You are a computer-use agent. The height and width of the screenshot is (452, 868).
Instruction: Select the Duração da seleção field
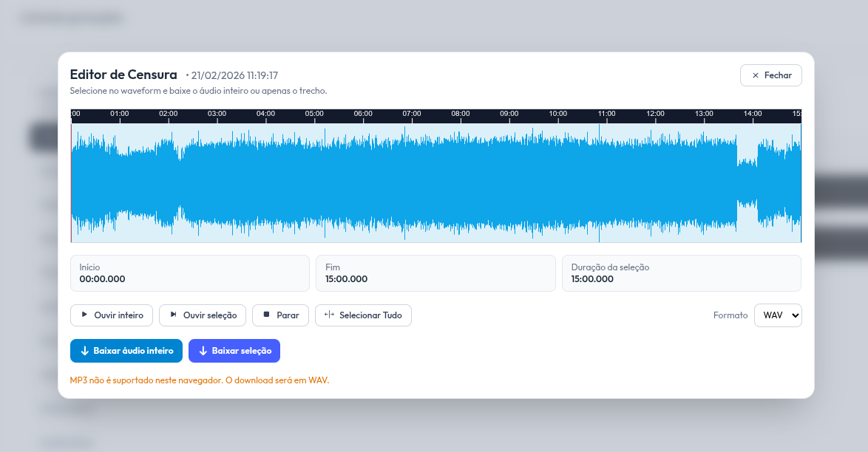[x=681, y=273]
